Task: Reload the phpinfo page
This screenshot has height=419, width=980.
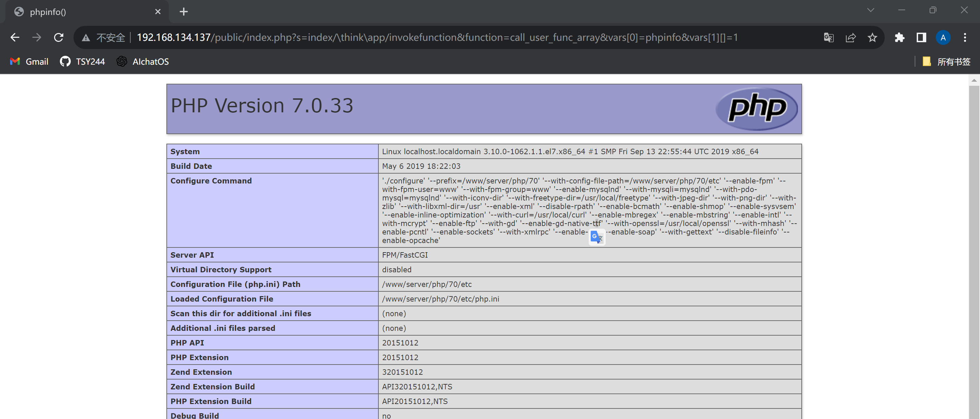Action: (x=59, y=37)
